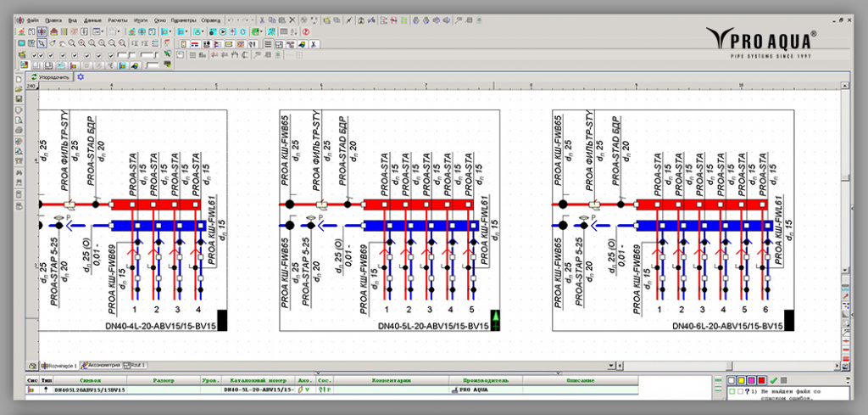Click the new document icon in left sidebar
This screenshot has width=868, height=415.
click(x=19, y=79)
